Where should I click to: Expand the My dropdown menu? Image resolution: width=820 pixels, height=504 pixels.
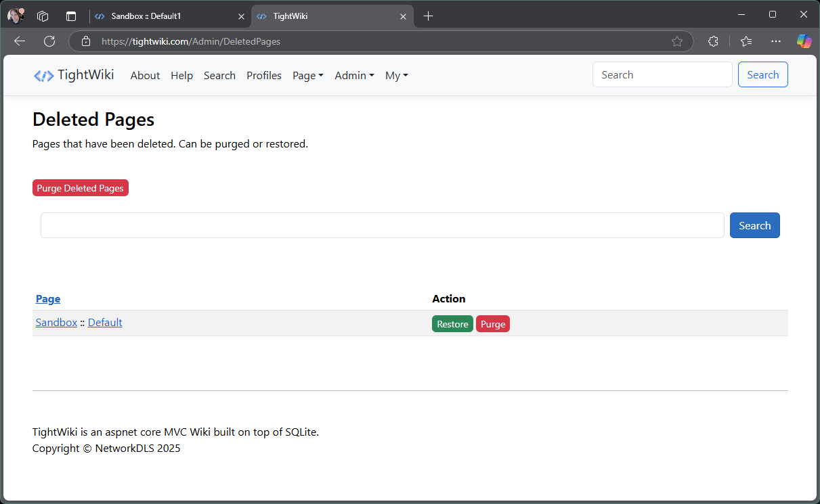397,76
